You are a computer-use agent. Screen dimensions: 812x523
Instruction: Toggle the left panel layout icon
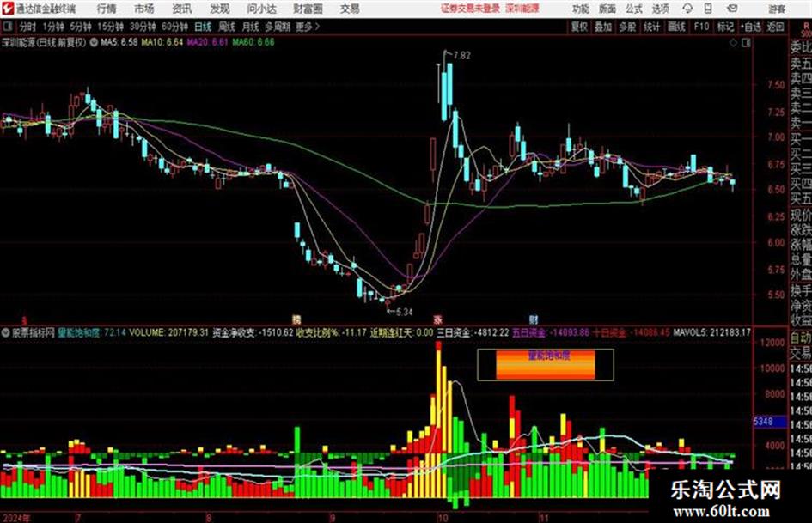(x=8, y=27)
